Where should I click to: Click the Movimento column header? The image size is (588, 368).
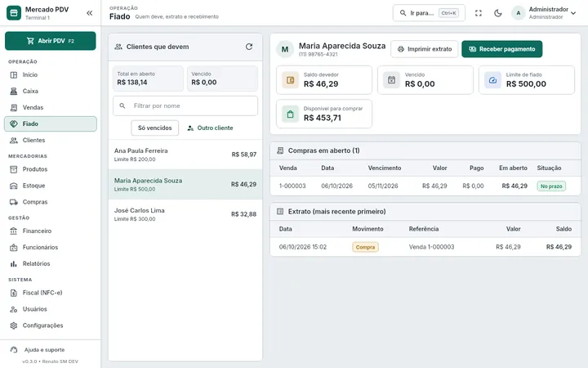pos(367,229)
